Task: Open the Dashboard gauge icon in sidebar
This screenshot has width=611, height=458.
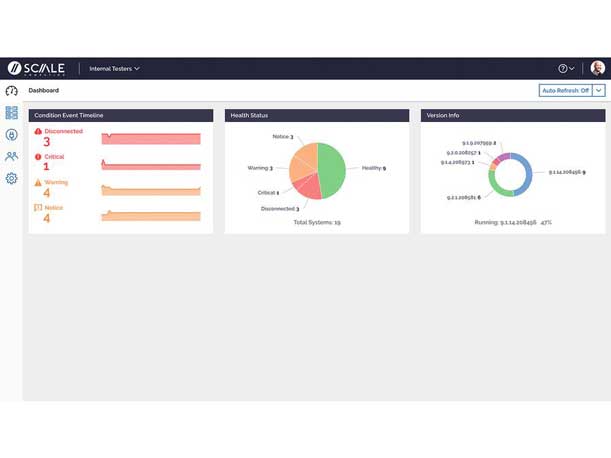Action: point(12,91)
